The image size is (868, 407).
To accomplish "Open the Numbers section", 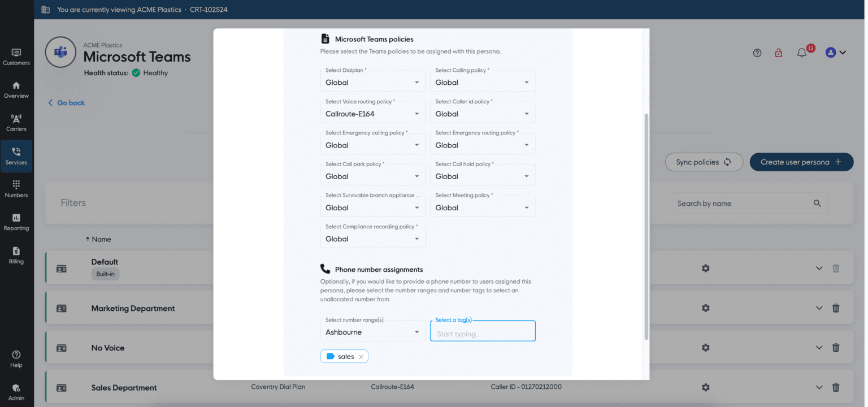I will 16,188.
